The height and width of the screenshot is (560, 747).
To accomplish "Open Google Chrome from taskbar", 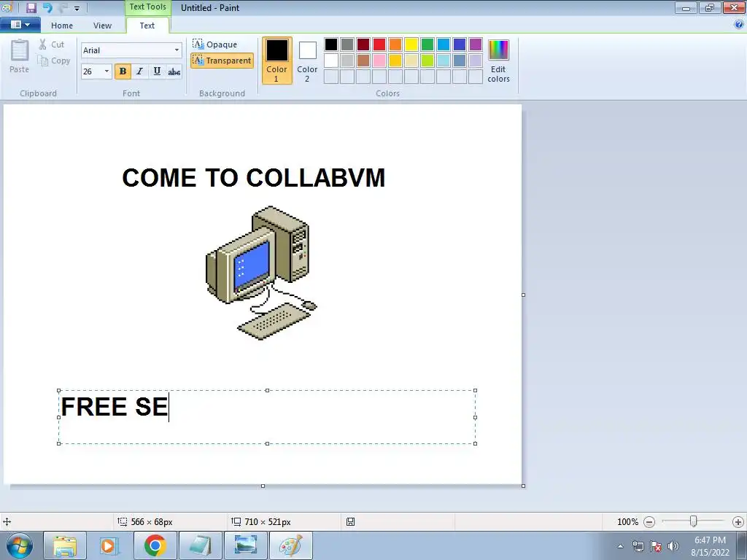I will point(155,545).
